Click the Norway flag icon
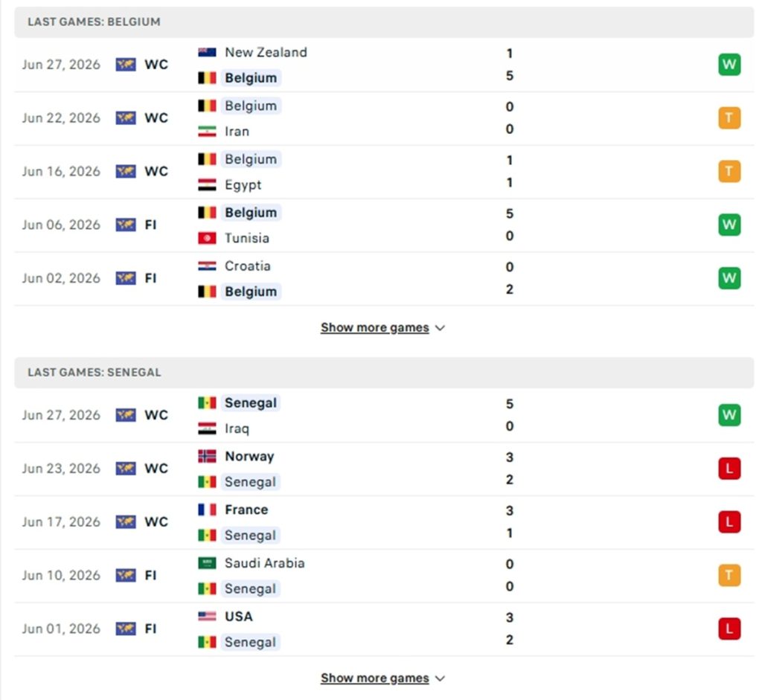The height and width of the screenshot is (700, 762). coord(207,456)
